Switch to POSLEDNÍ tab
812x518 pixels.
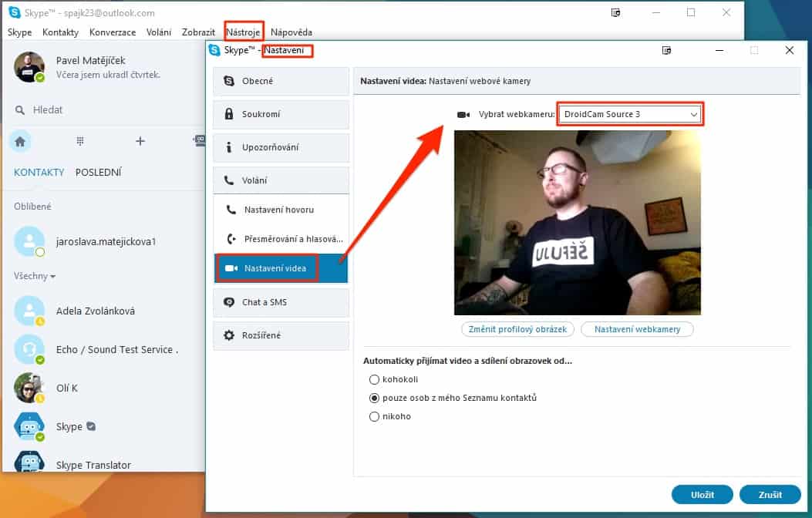99,173
